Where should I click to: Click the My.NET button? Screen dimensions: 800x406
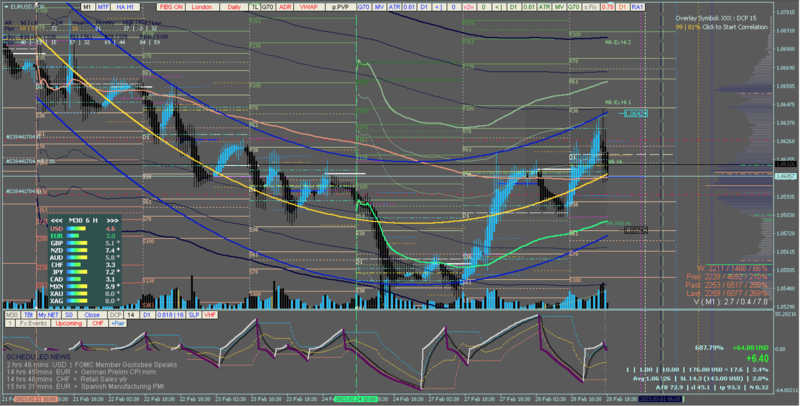48,315
